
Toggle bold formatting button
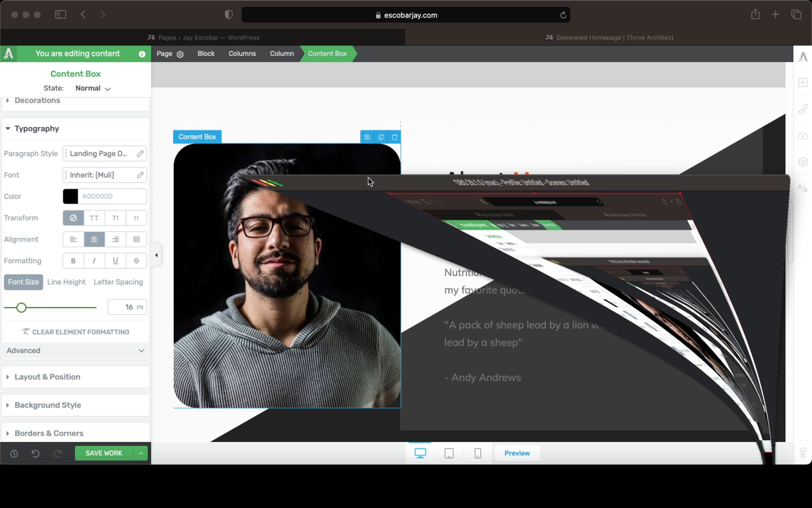(x=73, y=261)
